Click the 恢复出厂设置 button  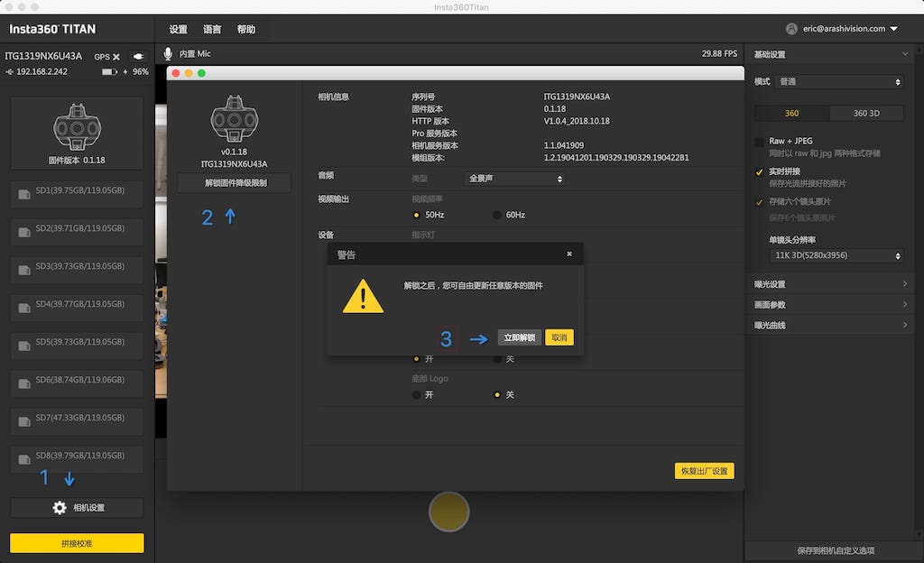click(x=704, y=471)
